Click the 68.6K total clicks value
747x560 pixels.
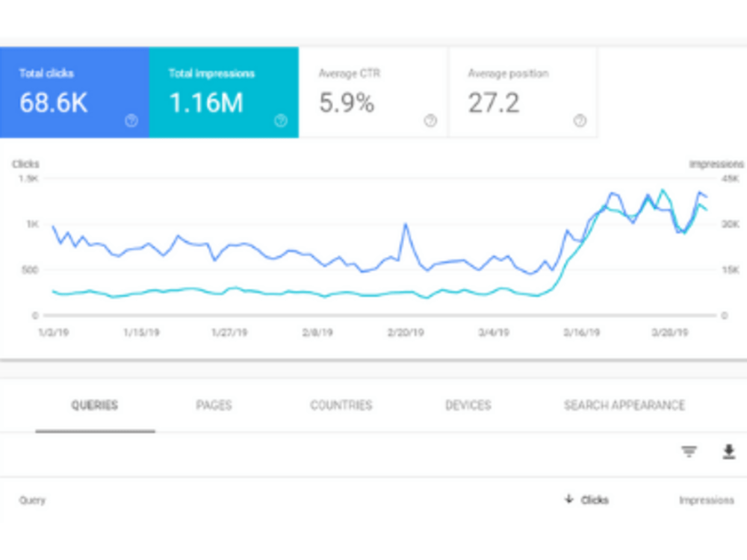point(53,103)
